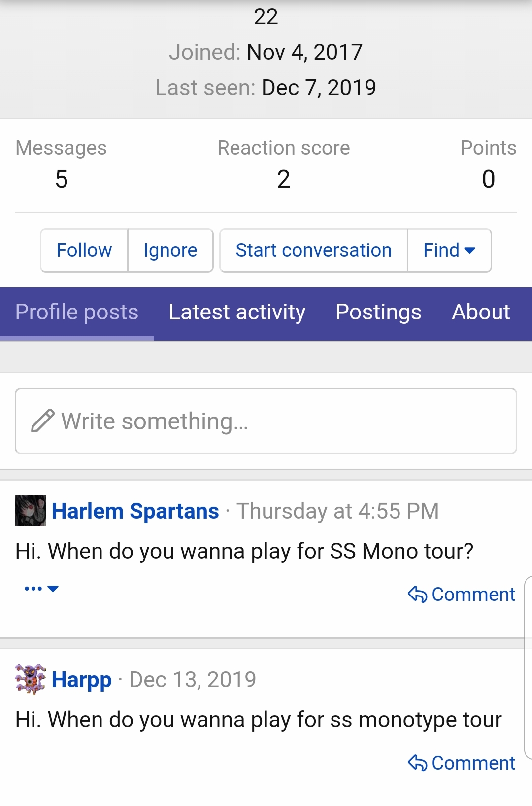The height and width of the screenshot is (806, 532).
Task: Click Comment text on Harpp's post
Action: point(473,763)
